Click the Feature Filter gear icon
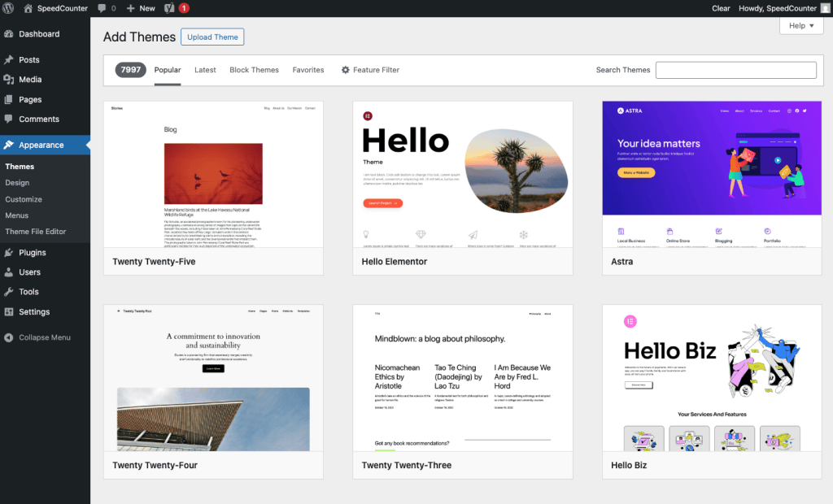Viewport: 833px width, 504px height. (x=347, y=70)
